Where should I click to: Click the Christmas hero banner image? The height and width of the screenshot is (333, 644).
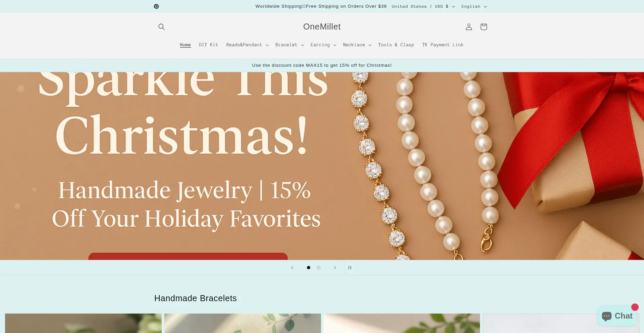pos(322,166)
